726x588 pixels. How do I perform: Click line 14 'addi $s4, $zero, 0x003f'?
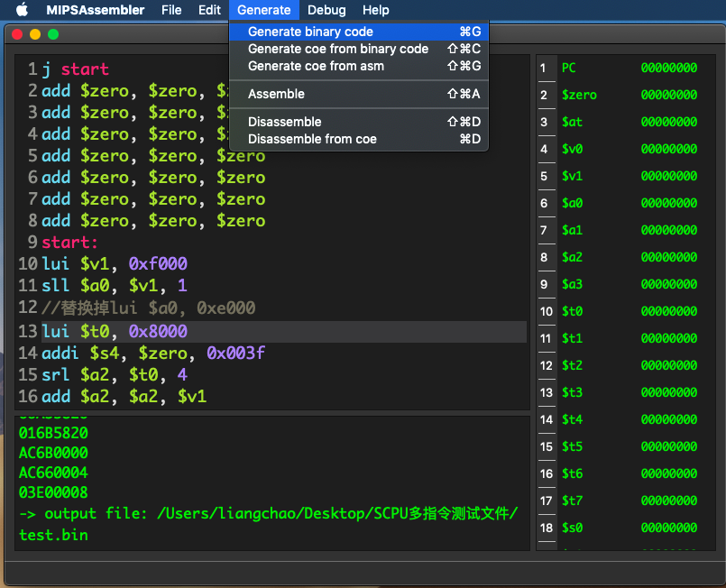click(x=153, y=354)
